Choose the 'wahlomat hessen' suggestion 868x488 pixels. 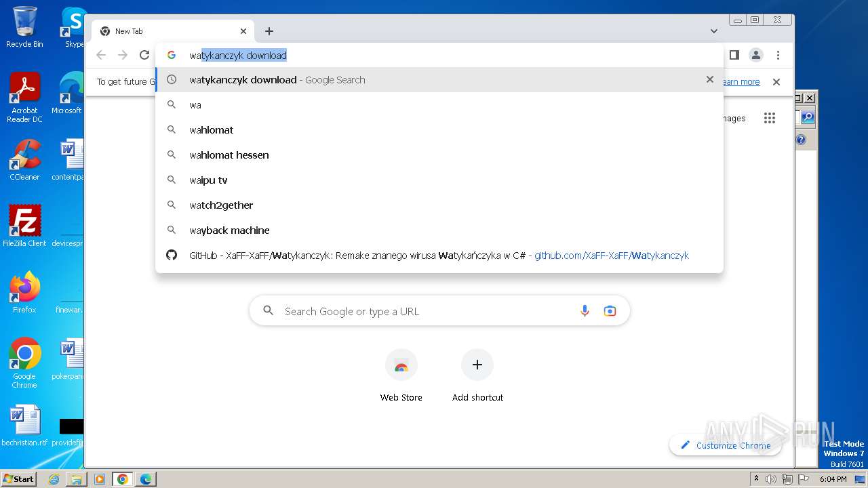click(x=439, y=155)
